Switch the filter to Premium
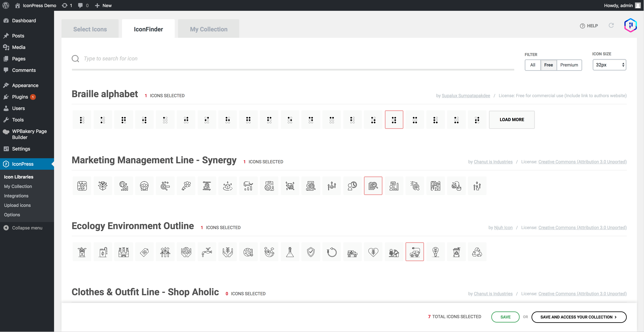The image size is (644, 332). pos(569,65)
